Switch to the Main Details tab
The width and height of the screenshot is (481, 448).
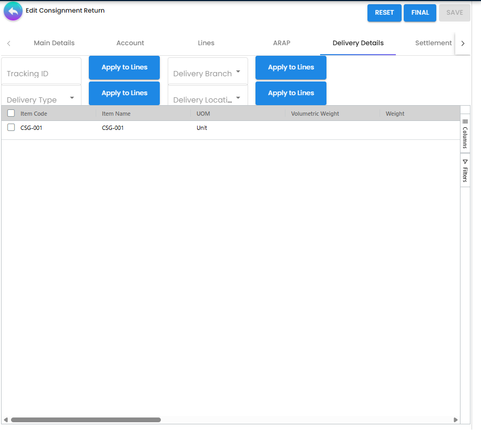click(x=54, y=43)
